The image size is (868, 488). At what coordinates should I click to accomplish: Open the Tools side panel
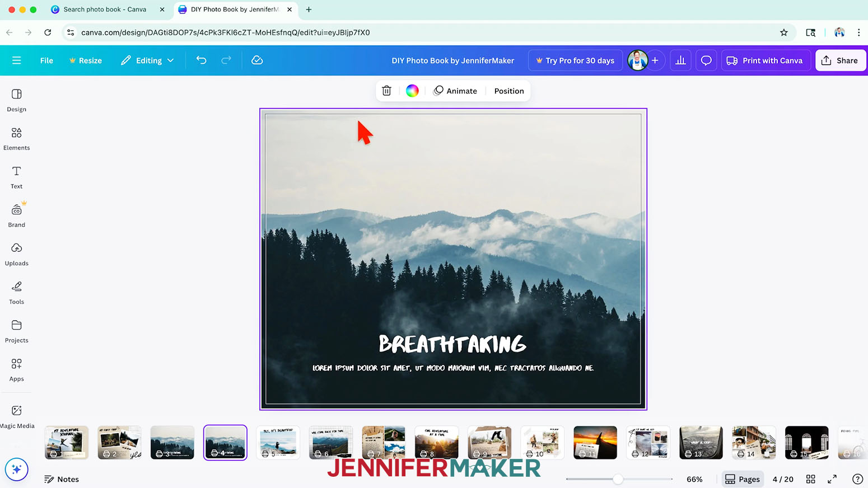[x=17, y=293]
